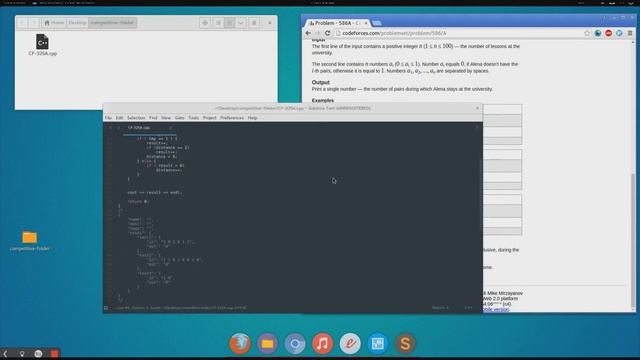Reload the Codeforces page

(327, 33)
